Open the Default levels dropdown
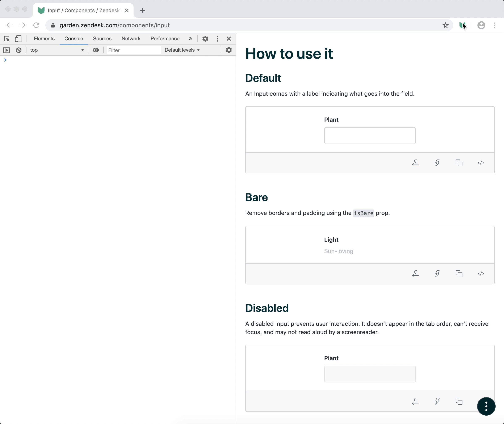 [x=182, y=50]
